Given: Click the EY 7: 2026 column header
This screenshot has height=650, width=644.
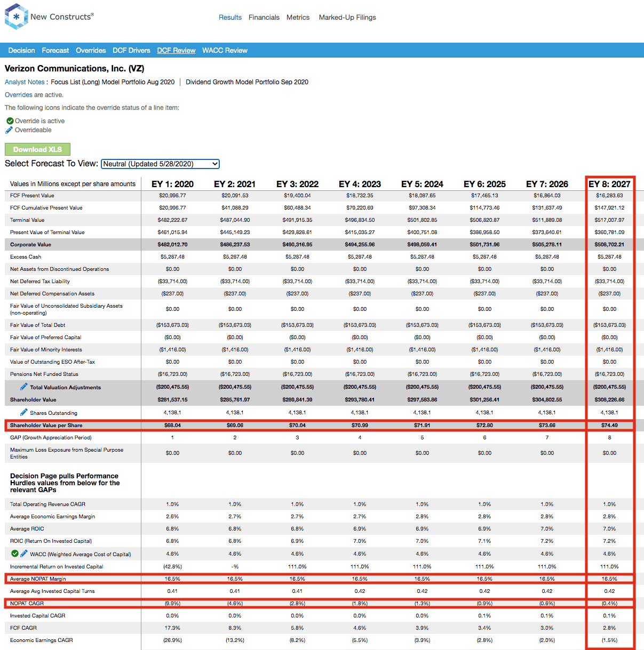Looking at the screenshot, I should (547, 184).
